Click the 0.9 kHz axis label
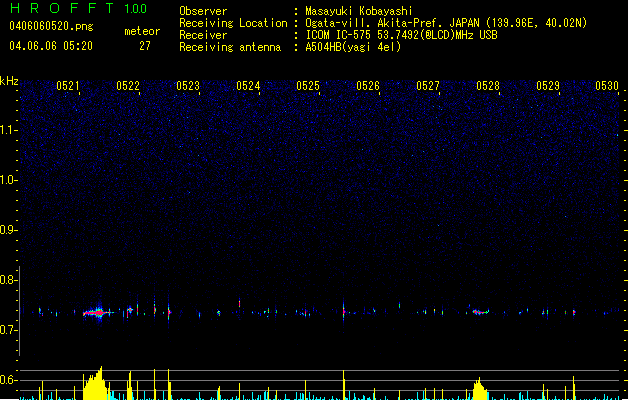The width and height of the screenshot is (629, 400). 8,229
